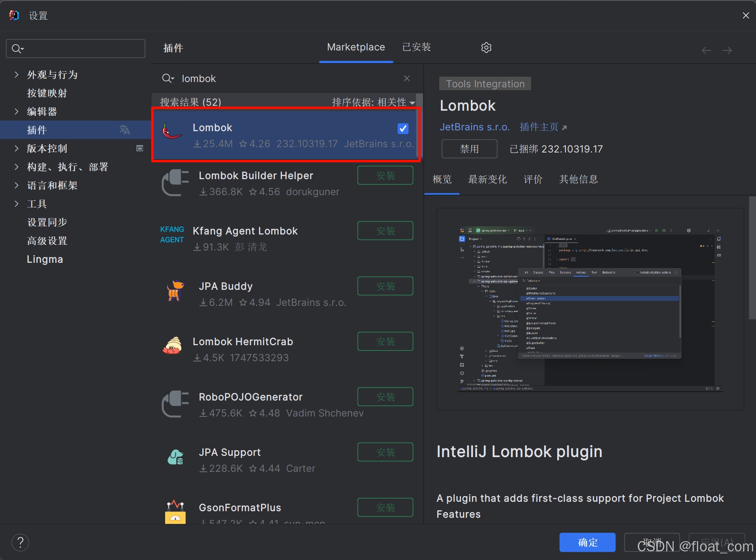Click the IntelliJ Lombok plugin heading
Screen dimensions: 756x560
519,451
